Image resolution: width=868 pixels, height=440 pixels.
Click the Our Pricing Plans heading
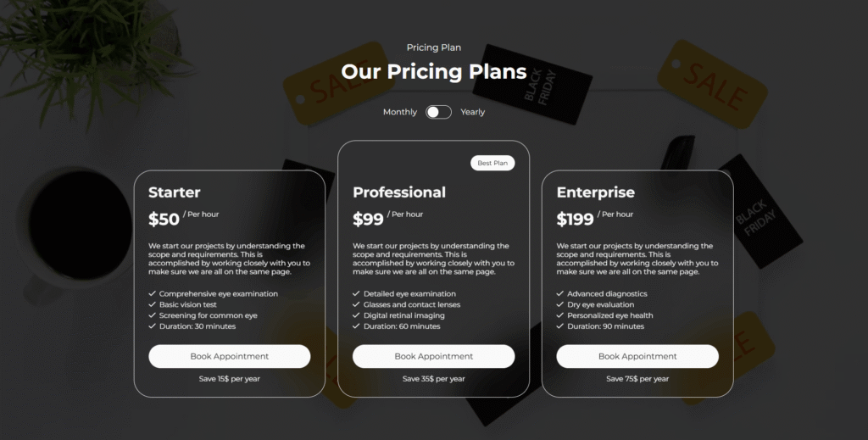click(434, 72)
